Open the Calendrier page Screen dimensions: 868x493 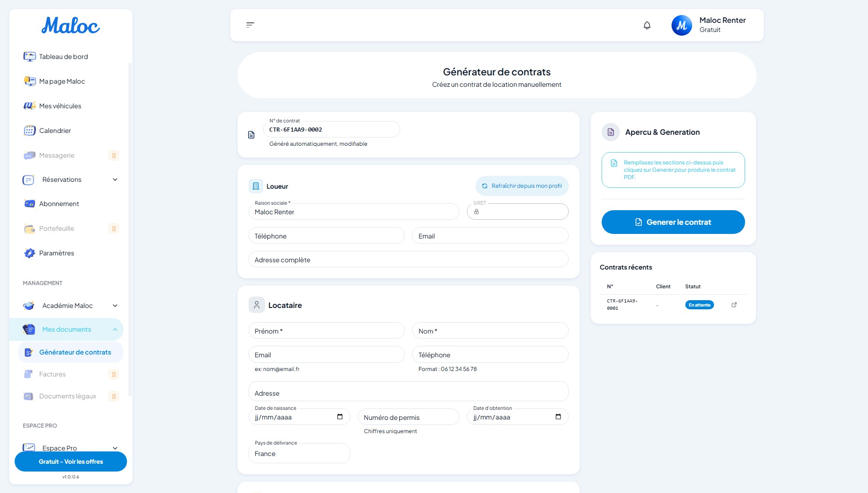55,131
